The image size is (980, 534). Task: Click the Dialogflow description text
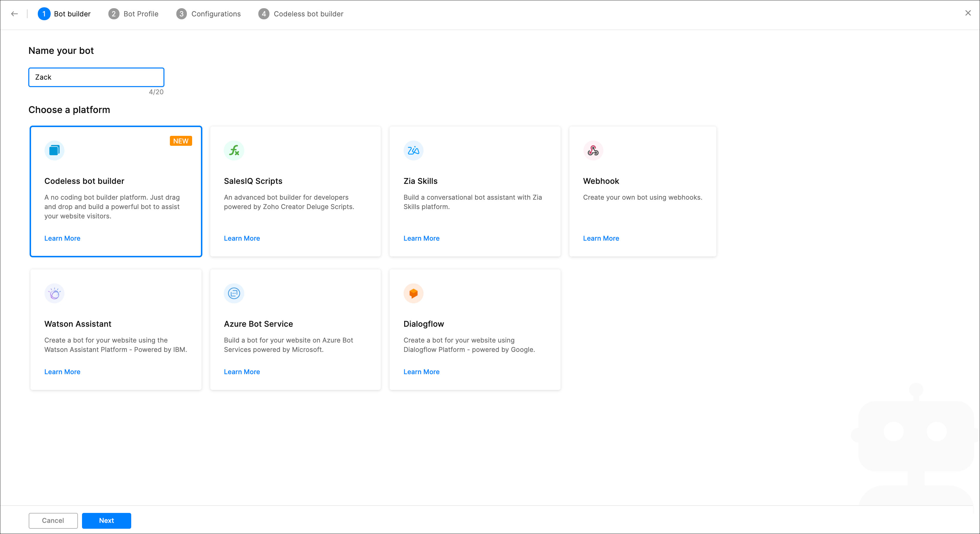(x=469, y=345)
